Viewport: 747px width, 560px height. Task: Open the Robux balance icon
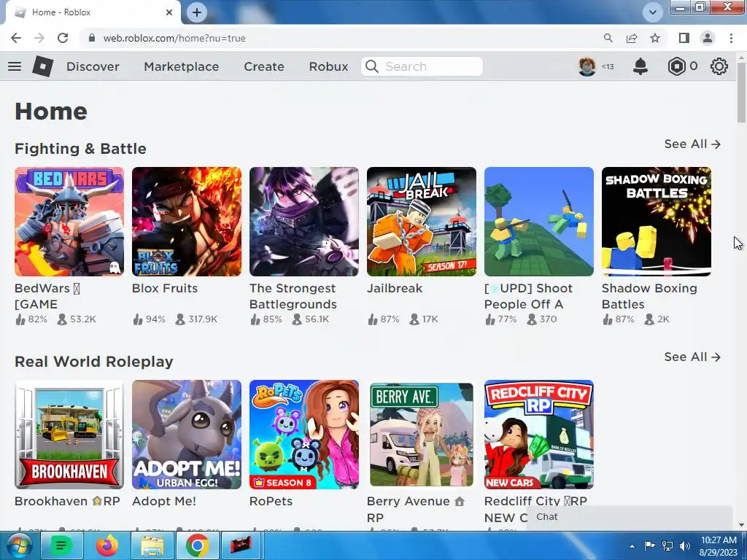[676, 66]
